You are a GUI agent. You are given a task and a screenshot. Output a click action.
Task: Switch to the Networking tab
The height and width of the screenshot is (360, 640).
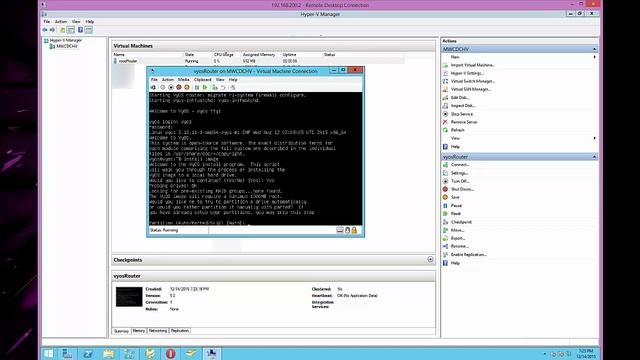pos(158,331)
